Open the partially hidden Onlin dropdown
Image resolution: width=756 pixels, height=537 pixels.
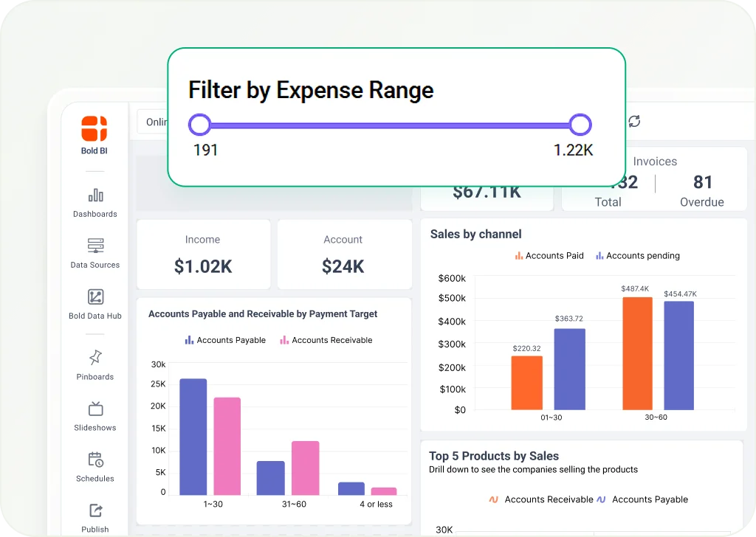153,122
